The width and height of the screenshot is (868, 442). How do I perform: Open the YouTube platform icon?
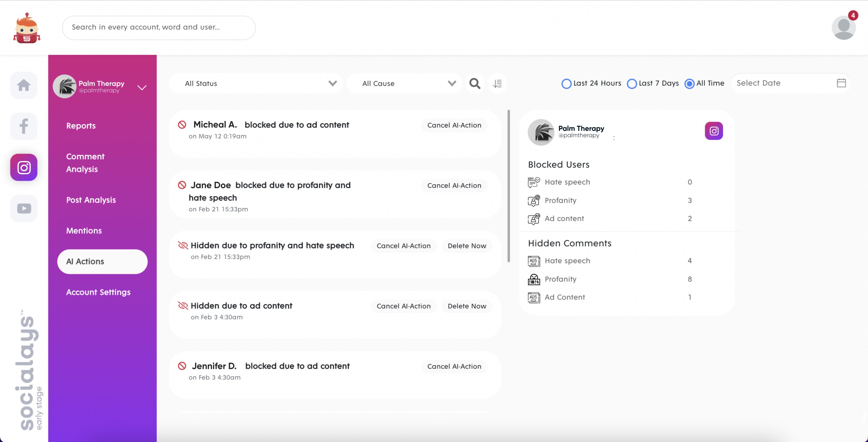coord(24,208)
